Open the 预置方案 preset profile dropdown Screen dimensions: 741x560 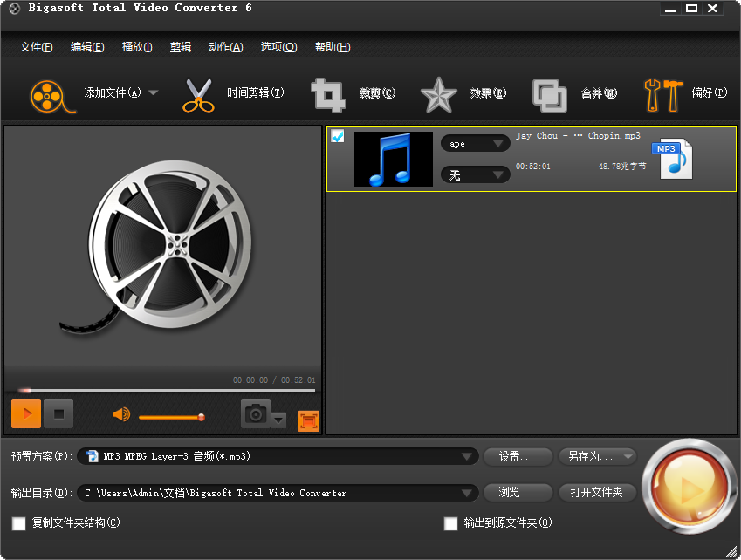[468, 456]
